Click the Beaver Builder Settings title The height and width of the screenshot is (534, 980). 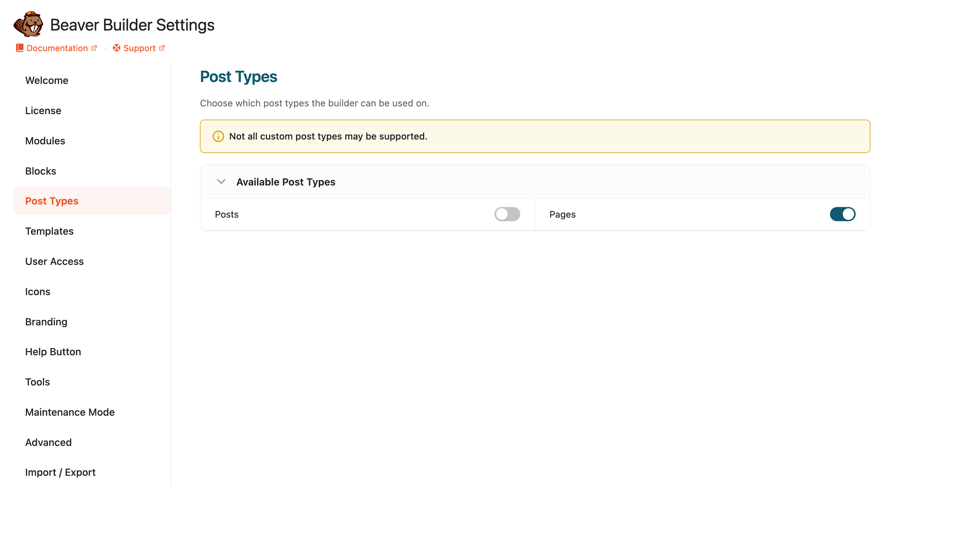[x=132, y=25]
